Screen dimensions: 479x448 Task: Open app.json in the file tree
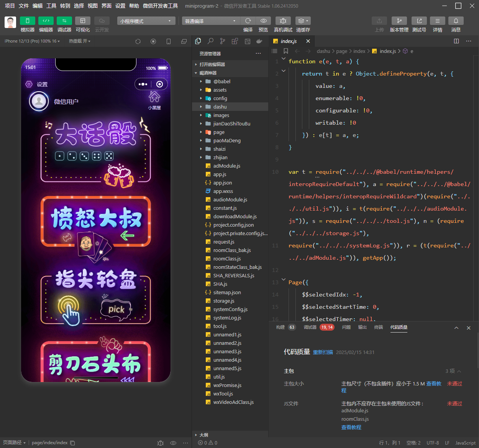222,183
